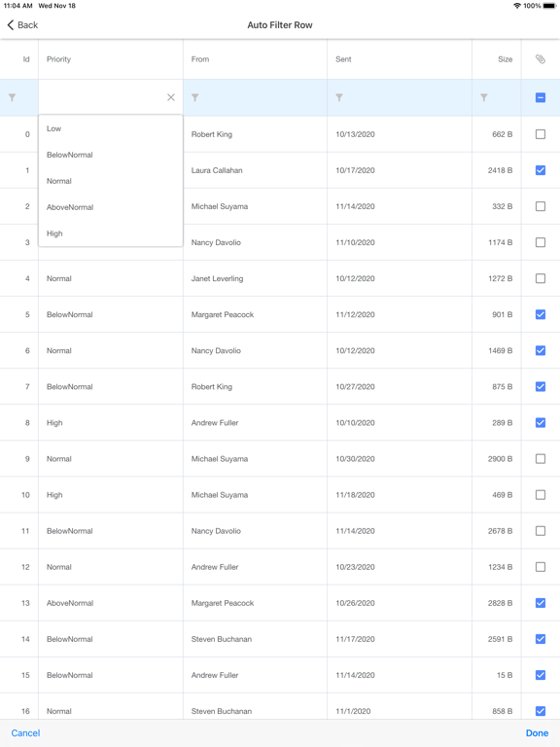Screen dimensions: 560x747
Task: Uncheck attachment box for row 5 Margaret Peacock
Action: (x=541, y=314)
